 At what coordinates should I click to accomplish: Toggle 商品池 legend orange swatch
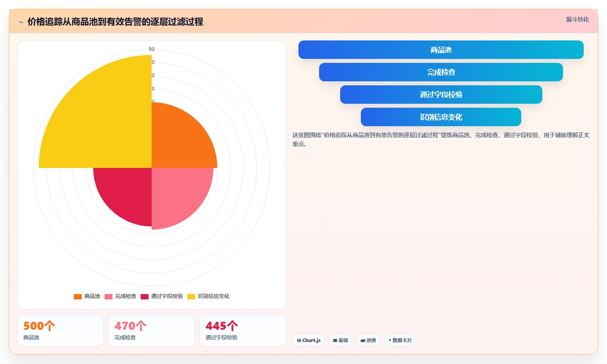point(78,297)
